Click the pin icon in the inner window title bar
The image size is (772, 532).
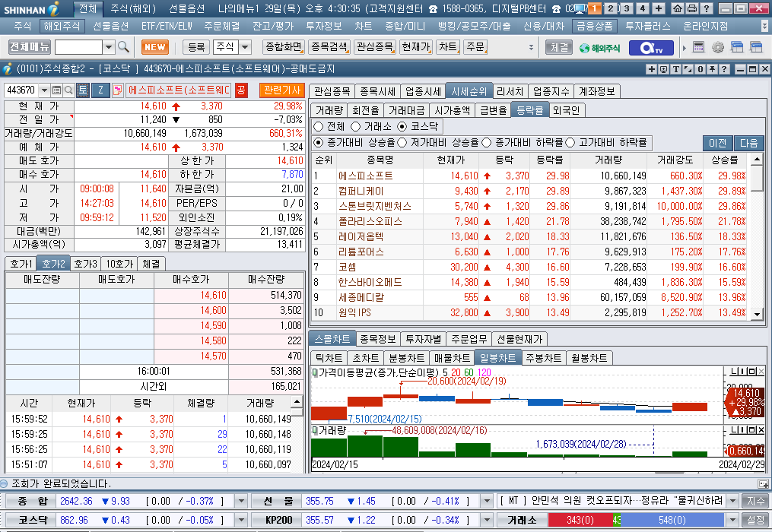[713, 69]
